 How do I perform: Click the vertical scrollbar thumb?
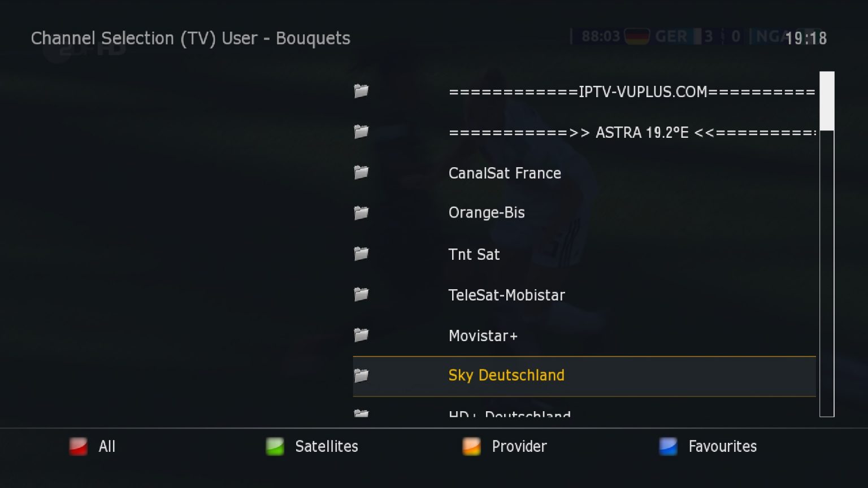coord(827,101)
